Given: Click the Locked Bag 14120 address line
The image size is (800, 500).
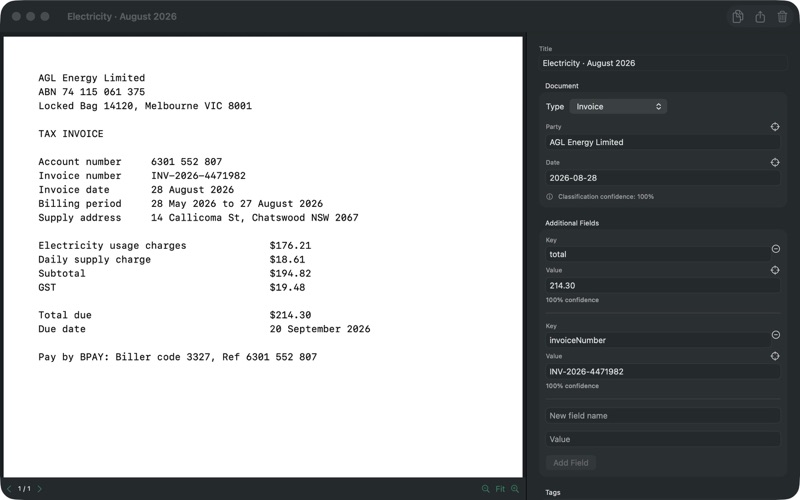Looking at the screenshot, I should pos(145,106).
